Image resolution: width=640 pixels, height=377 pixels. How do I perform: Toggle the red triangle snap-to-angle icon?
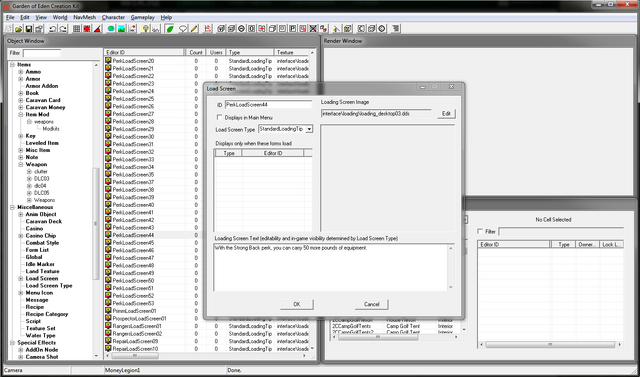[x=97, y=29]
